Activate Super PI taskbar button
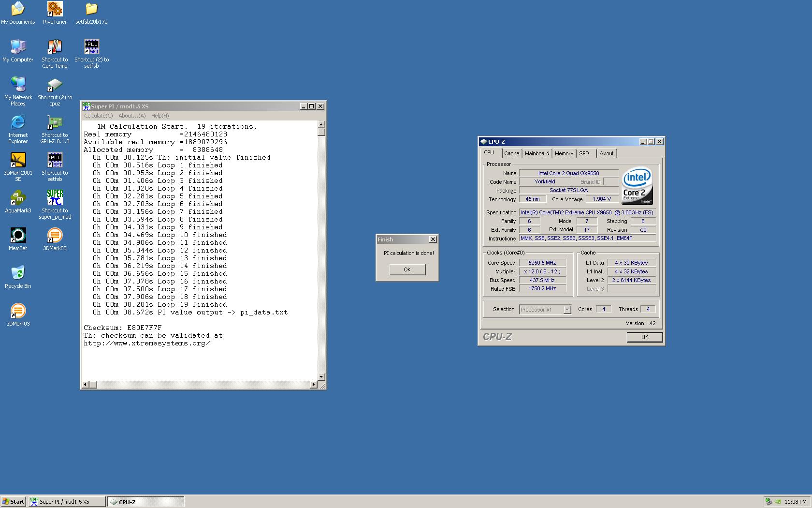This screenshot has height=508, width=812. point(67,502)
